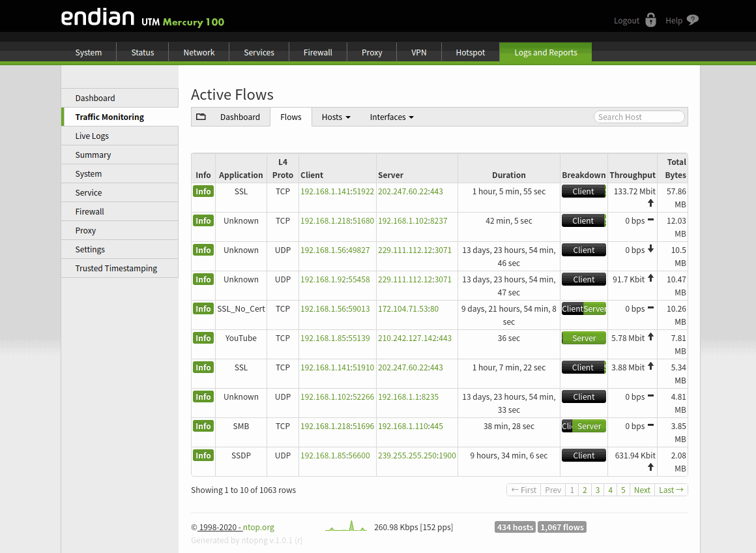This screenshot has height=553, width=756.
Task: Open Info for flow 192.168.1.218:51680
Action: (x=203, y=221)
